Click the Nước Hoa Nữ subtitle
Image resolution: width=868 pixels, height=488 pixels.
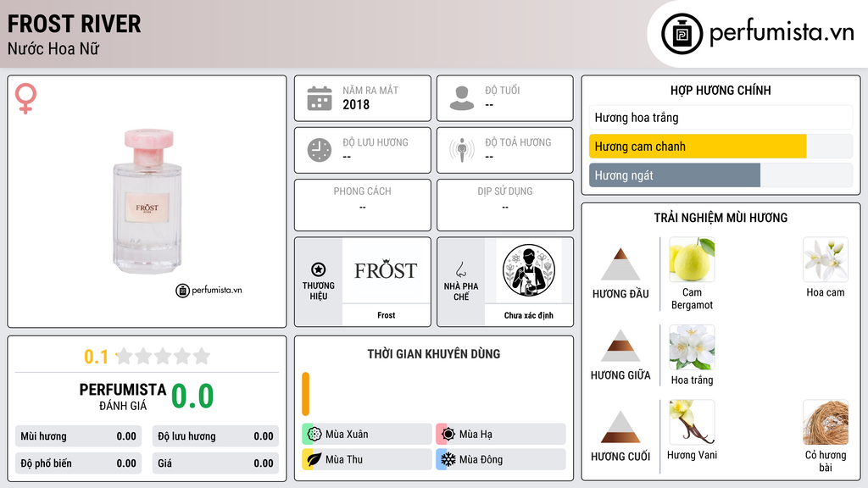click(x=53, y=48)
